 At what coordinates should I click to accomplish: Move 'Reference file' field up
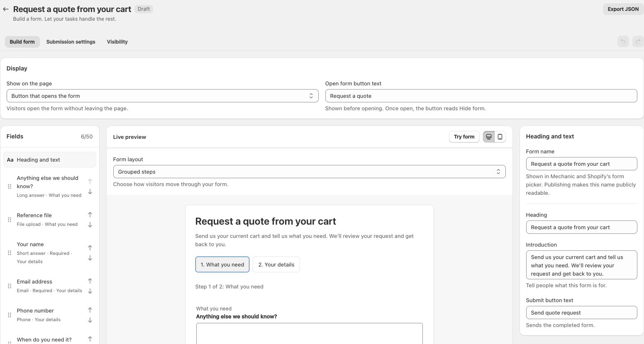(x=90, y=215)
